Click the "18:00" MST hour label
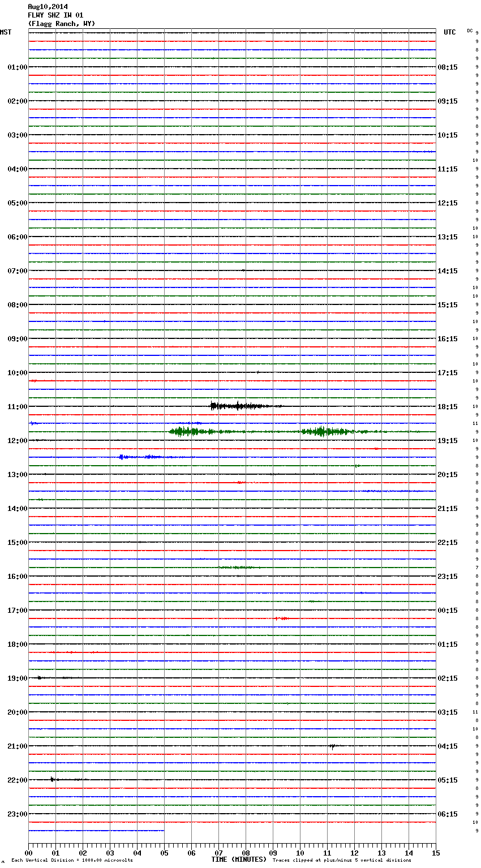This screenshot has width=481, height=868. [18, 644]
